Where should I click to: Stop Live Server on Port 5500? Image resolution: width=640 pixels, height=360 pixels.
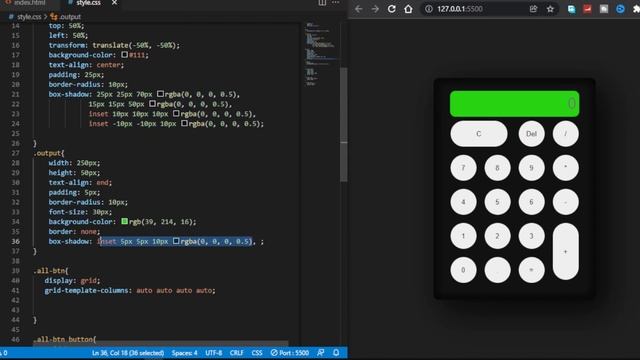289,353
